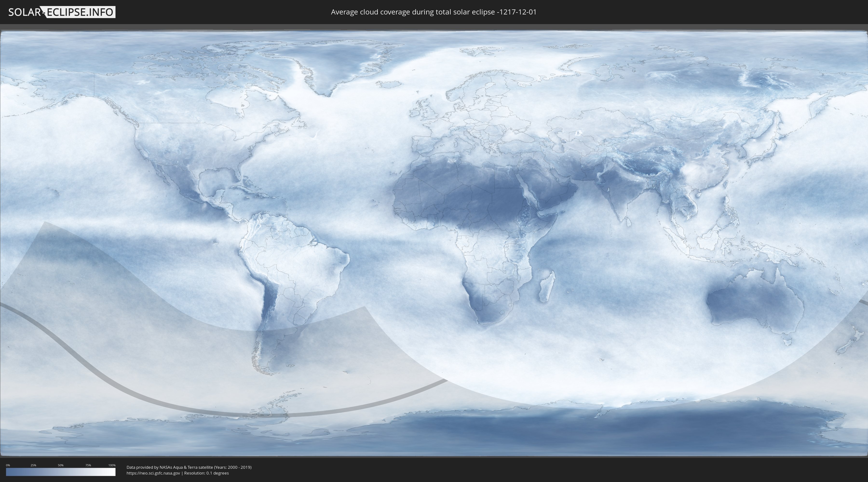Click the cloud coverage gradient legend bar
The image size is (868, 482).
pyautogui.click(x=61, y=472)
